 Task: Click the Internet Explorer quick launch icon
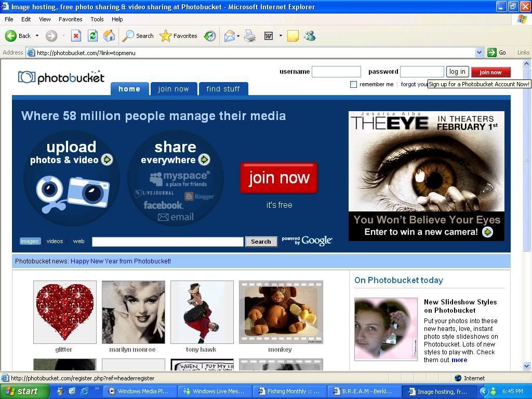click(x=84, y=391)
